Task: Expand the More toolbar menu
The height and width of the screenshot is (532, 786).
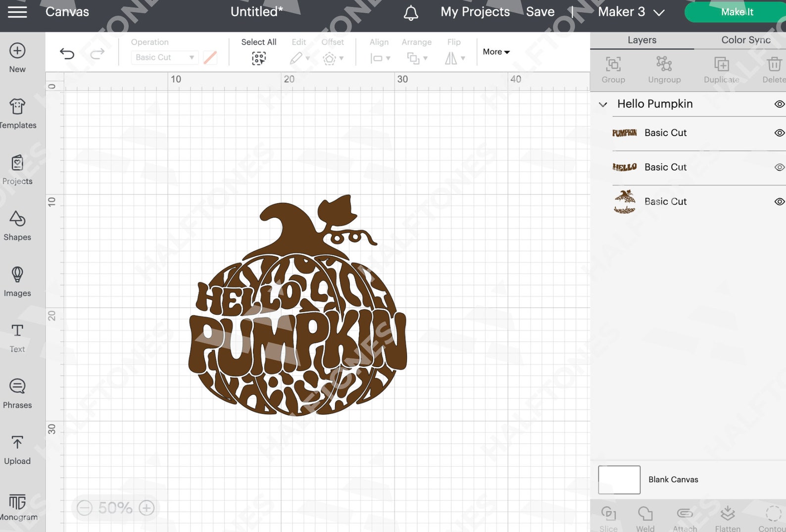Action: 496,51
